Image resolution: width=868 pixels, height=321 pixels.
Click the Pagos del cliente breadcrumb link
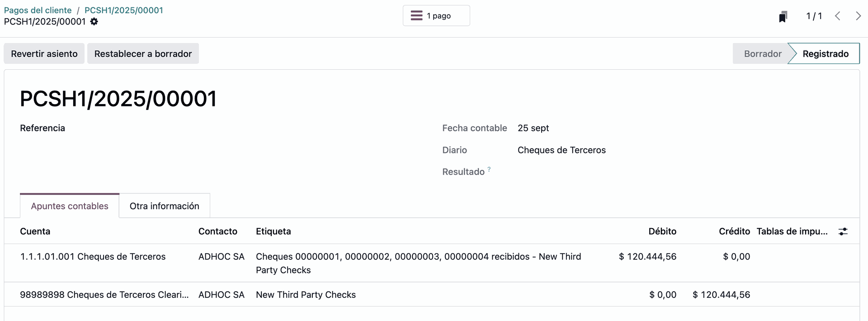(x=38, y=10)
